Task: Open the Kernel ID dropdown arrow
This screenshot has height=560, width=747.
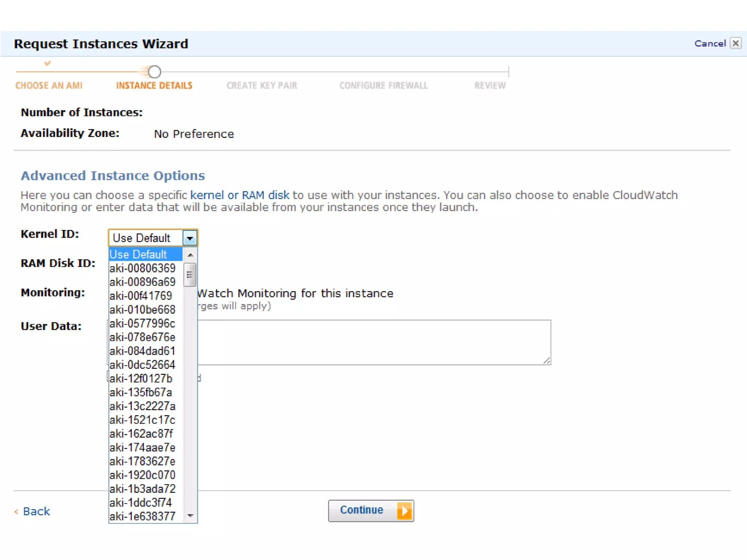Action: [190, 238]
